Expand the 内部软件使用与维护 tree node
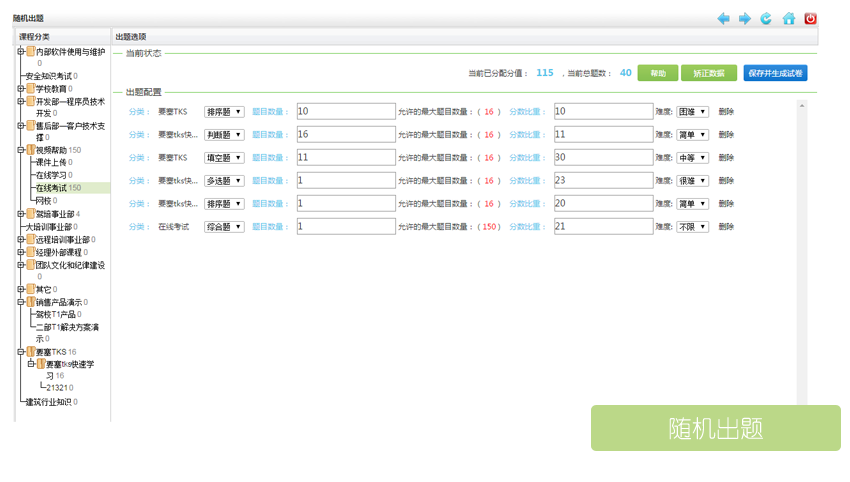Screen dimensions: 850x482 pos(20,52)
